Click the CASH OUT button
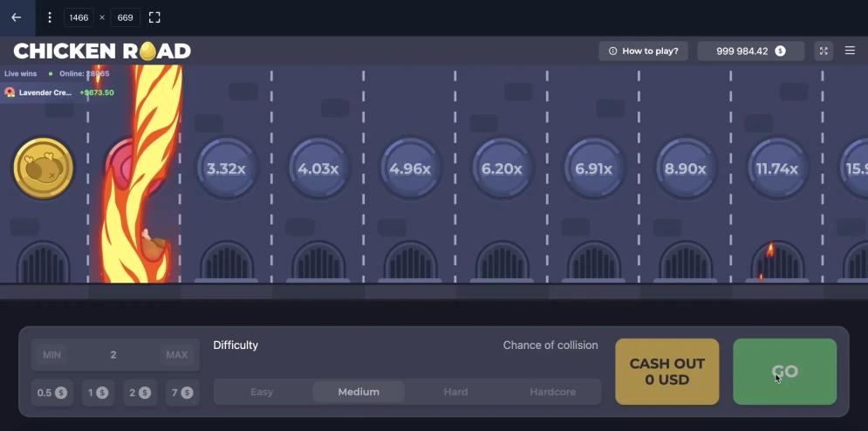The image size is (868, 431). click(667, 372)
